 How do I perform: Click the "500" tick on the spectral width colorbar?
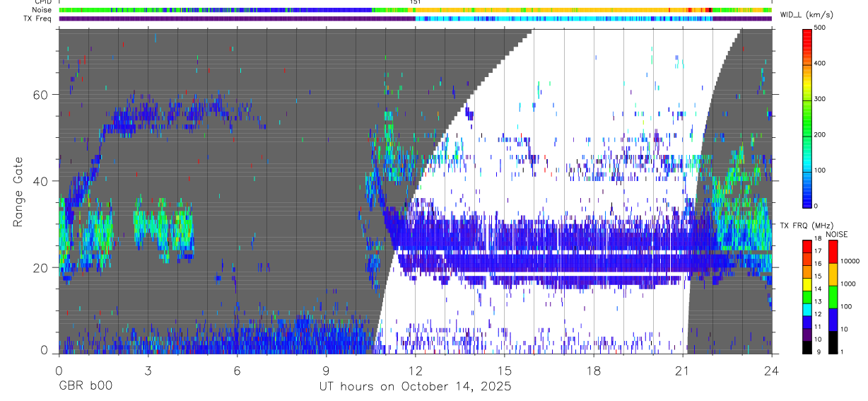tap(821, 28)
